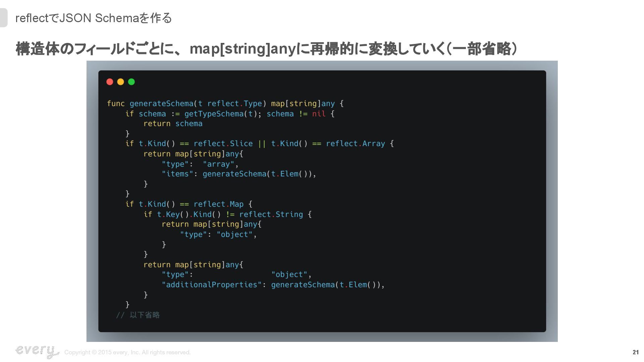Click the "array" string literal

(218, 164)
